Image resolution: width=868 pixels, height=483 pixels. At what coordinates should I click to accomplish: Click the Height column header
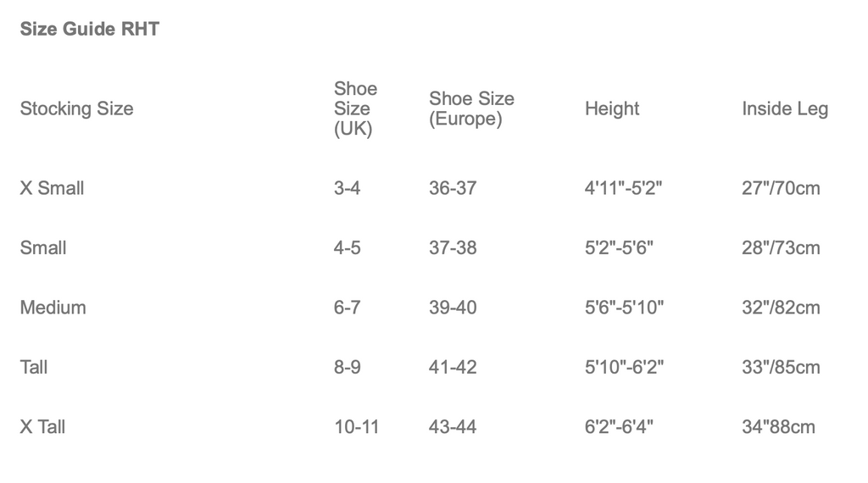611,108
